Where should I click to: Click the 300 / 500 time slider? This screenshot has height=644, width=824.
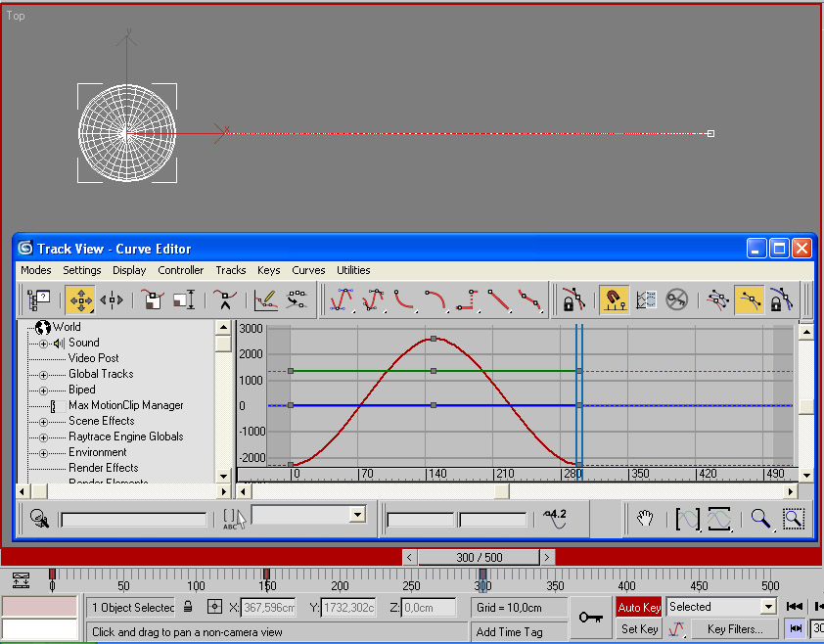tap(479, 557)
